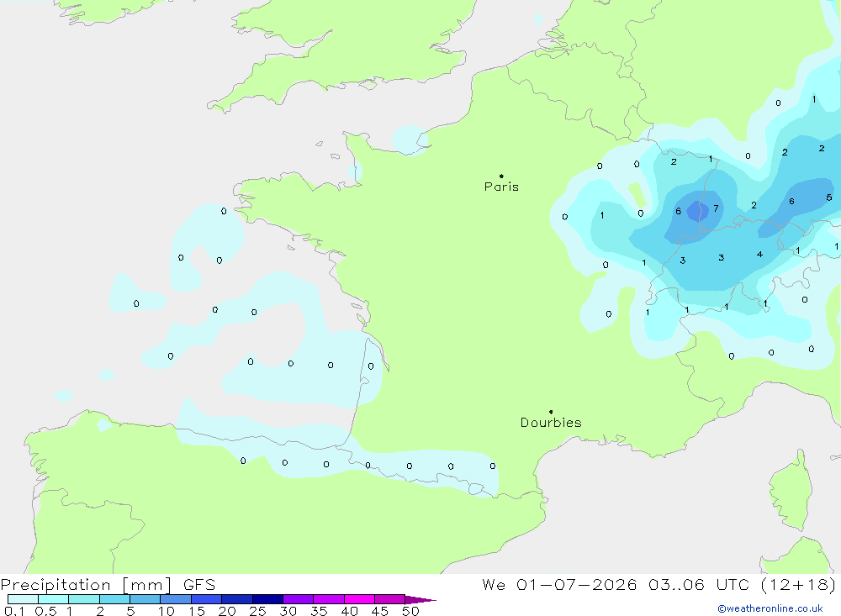This screenshot has width=841, height=616.
Task: Pick the 35–40 mm legend swatch
Action: pyautogui.click(x=329, y=599)
